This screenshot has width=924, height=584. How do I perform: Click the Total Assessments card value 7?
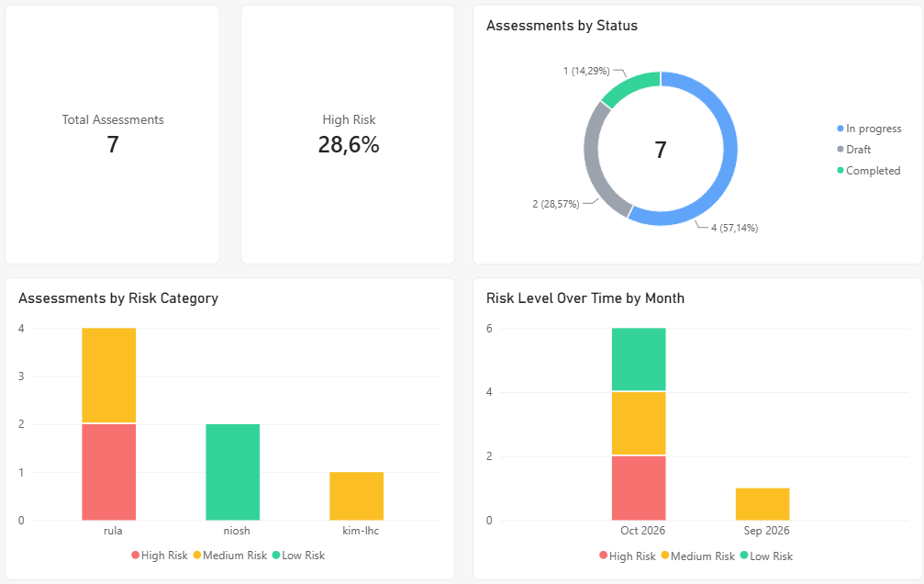point(113,144)
